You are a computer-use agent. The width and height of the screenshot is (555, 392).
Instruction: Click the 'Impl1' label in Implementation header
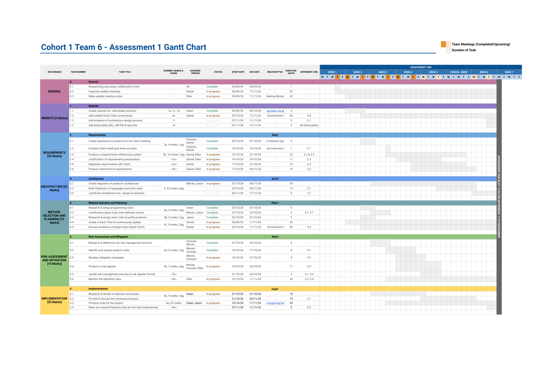click(275, 289)
